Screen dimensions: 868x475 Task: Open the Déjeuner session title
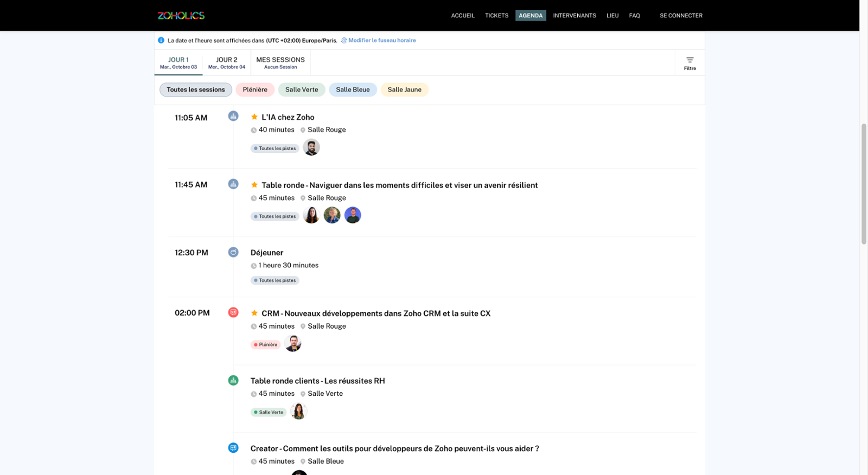click(267, 253)
